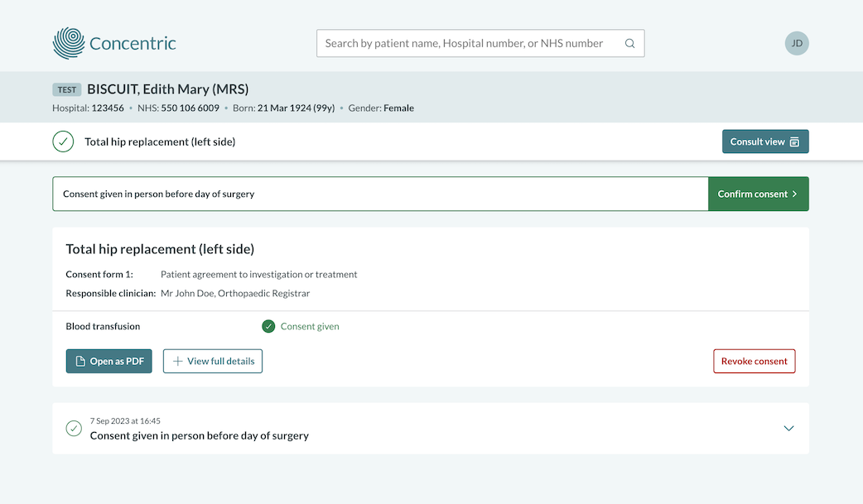This screenshot has height=504, width=863.
Task: Expand the consent history chevron
Action: point(788,428)
